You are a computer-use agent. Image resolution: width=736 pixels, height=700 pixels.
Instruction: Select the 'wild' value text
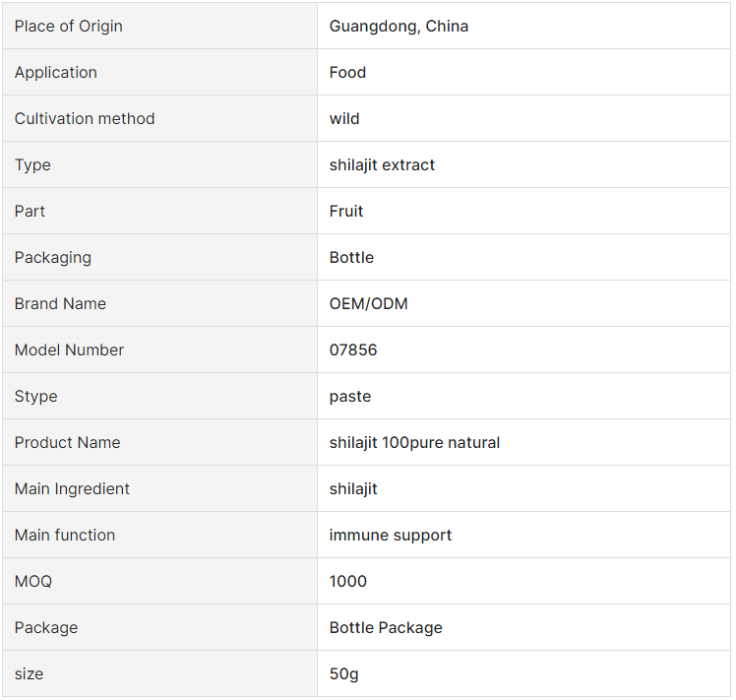[x=344, y=118]
